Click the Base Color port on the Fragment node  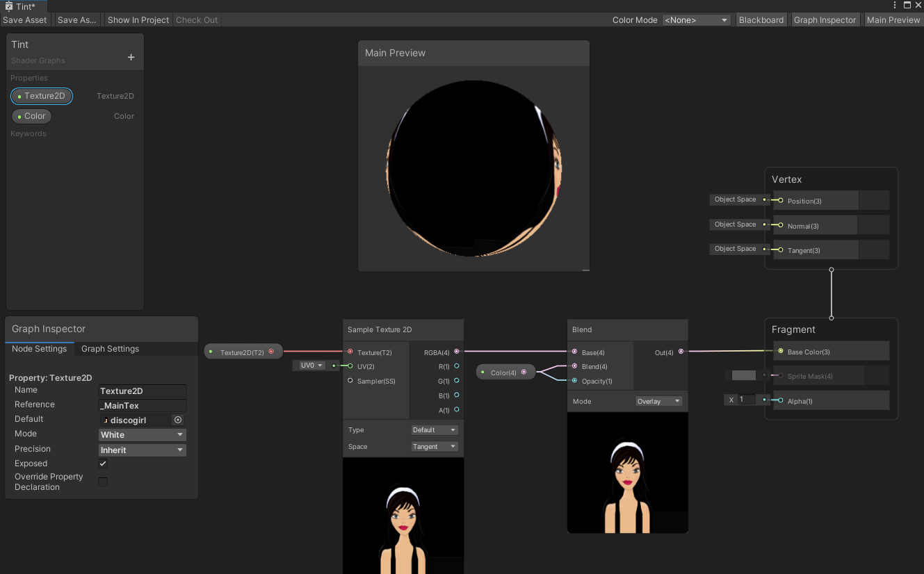coord(780,351)
